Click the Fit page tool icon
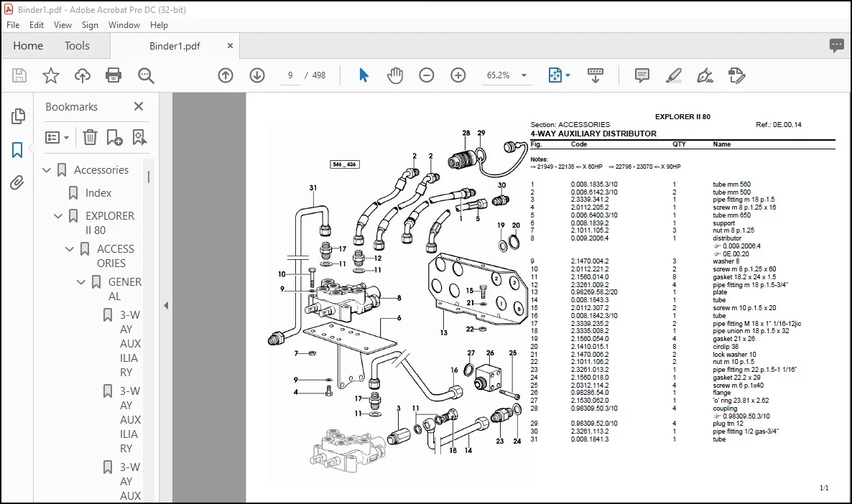 click(555, 75)
